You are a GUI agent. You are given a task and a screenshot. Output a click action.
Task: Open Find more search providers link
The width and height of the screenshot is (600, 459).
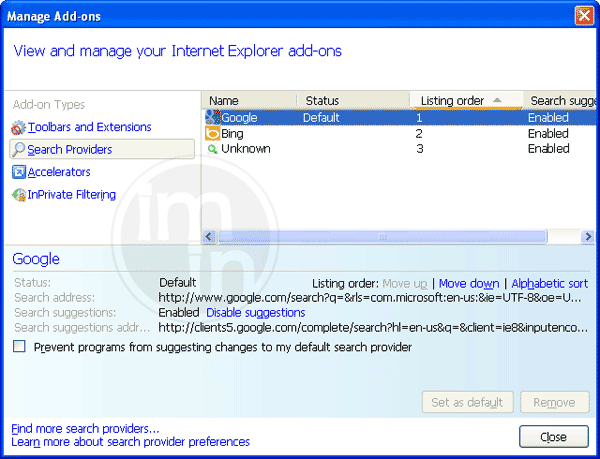tap(85, 428)
